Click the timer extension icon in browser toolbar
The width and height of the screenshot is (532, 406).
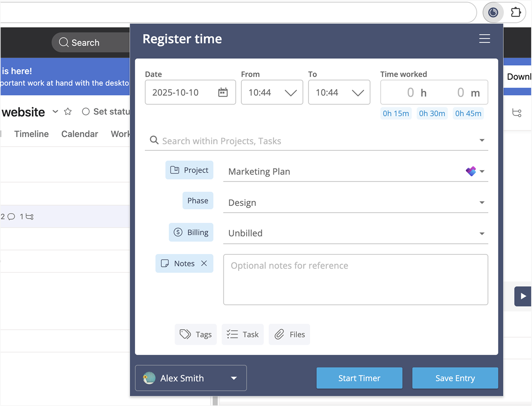tap(493, 12)
